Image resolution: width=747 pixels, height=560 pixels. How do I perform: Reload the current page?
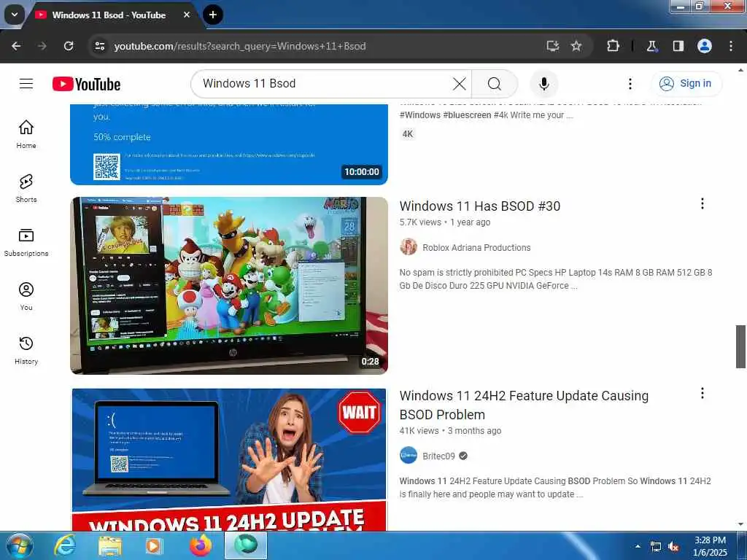tap(69, 46)
